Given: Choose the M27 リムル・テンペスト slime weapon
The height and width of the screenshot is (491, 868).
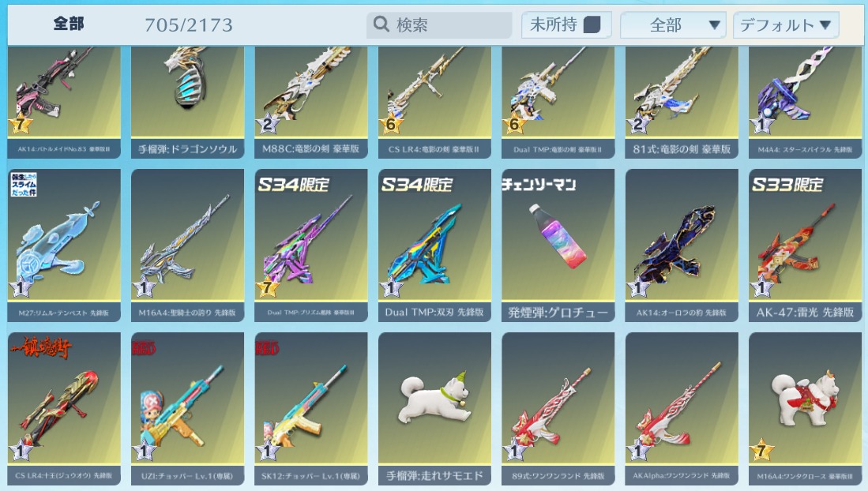Looking at the screenshot, I should click(x=64, y=245).
